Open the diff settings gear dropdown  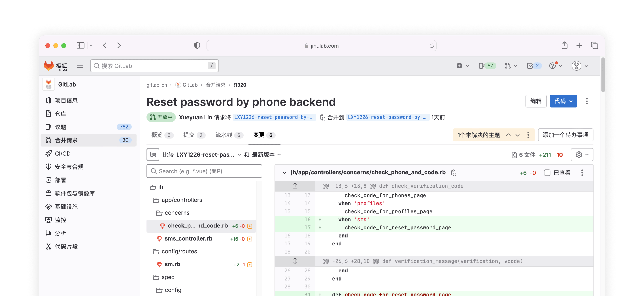[582, 155]
